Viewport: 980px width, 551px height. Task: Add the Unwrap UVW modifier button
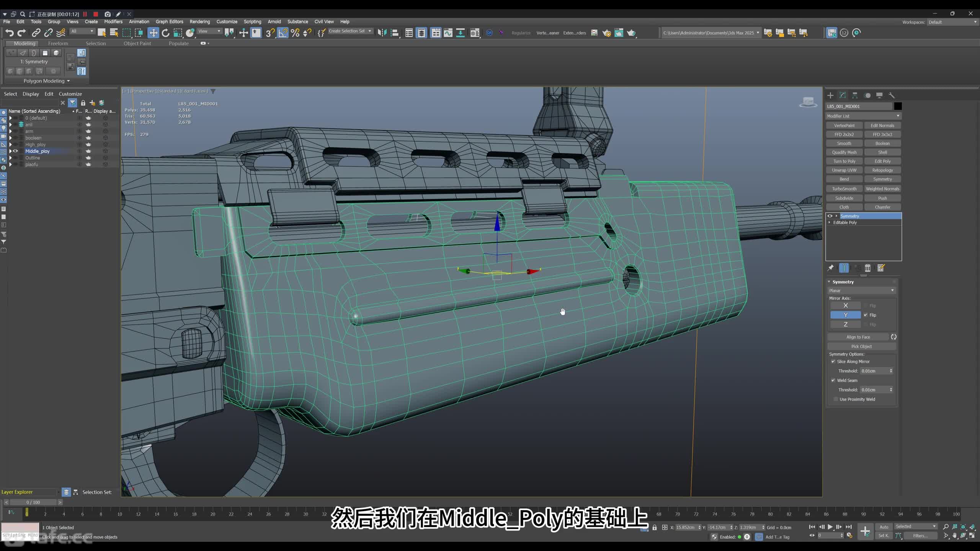(x=844, y=170)
